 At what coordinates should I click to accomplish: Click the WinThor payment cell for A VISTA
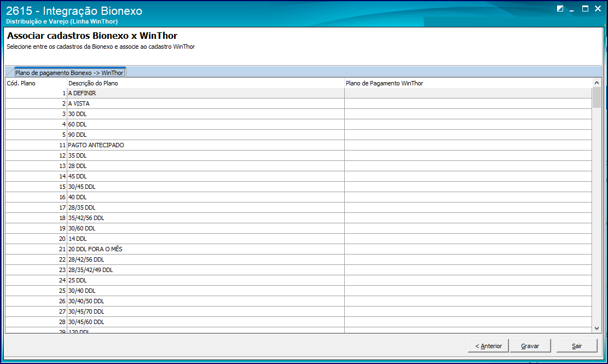click(468, 103)
